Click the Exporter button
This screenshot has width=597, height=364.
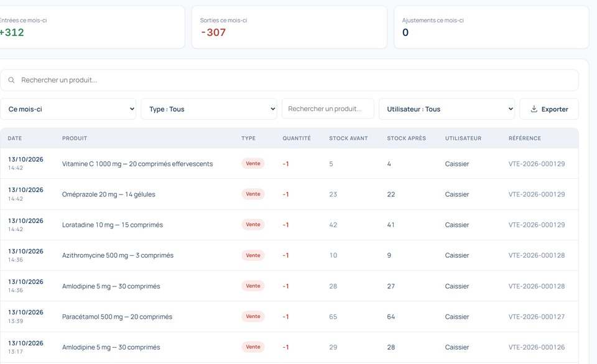tap(549, 109)
